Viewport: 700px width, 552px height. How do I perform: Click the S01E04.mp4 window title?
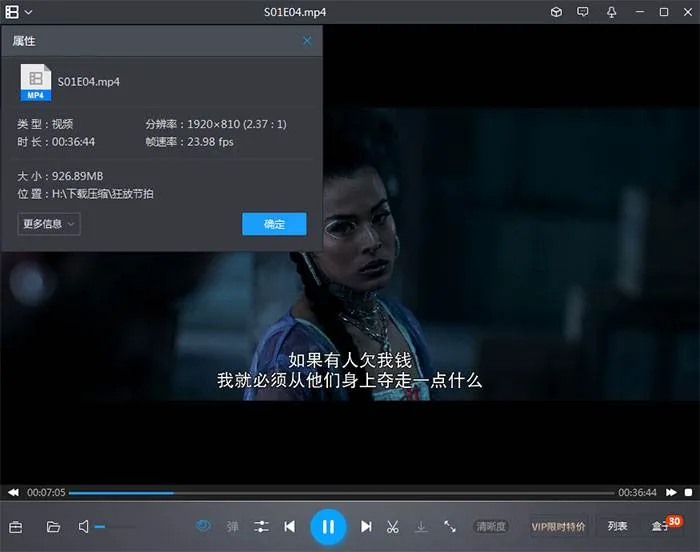coord(295,12)
